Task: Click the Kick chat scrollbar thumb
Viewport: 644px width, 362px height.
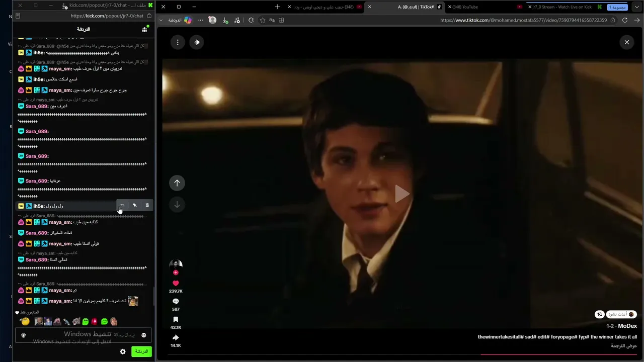Action: click(154, 296)
